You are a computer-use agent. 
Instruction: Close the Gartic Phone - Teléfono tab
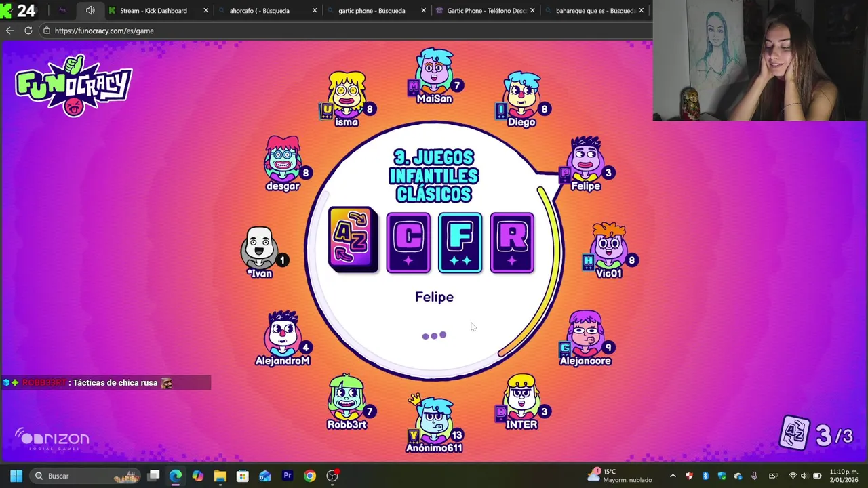tap(532, 10)
